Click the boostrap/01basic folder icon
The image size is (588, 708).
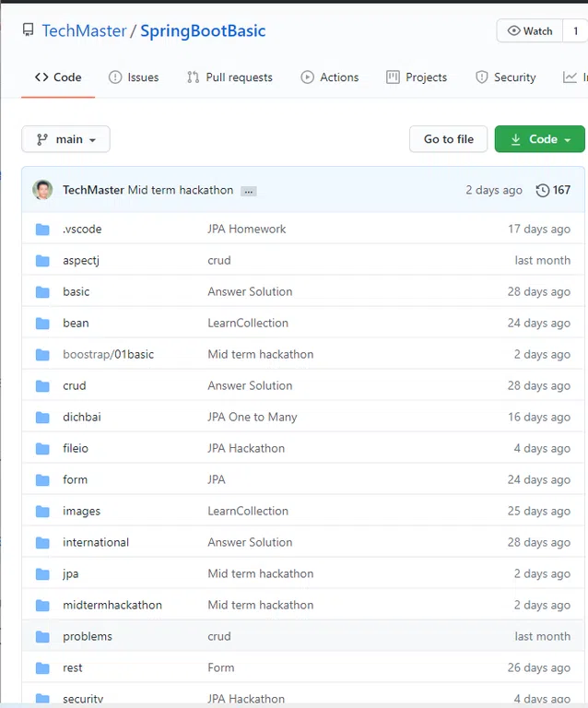point(42,355)
